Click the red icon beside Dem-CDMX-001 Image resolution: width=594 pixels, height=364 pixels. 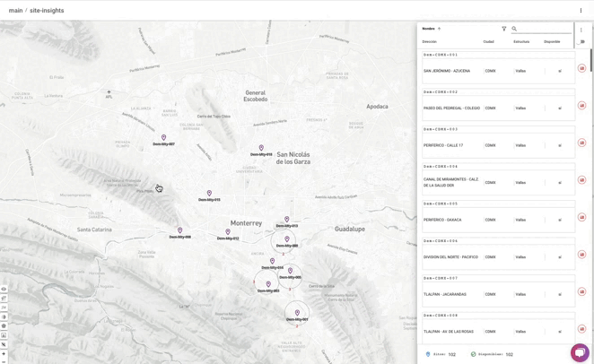(x=581, y=68)
